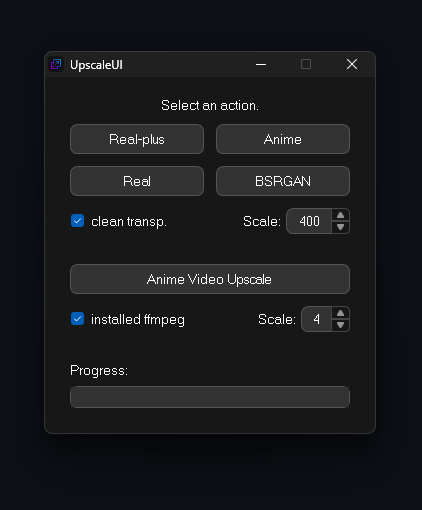The width and height of the screenshot is (422, 510).
Task: Focus the image Scale field showing 400
Action: click(x=309, y=221)
